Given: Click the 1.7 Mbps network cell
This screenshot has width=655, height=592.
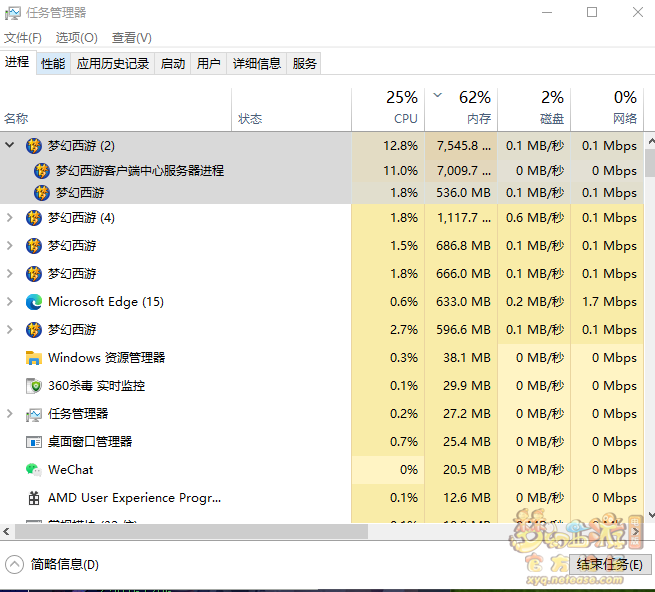Looking at the screenshot, I should (607, 302).
